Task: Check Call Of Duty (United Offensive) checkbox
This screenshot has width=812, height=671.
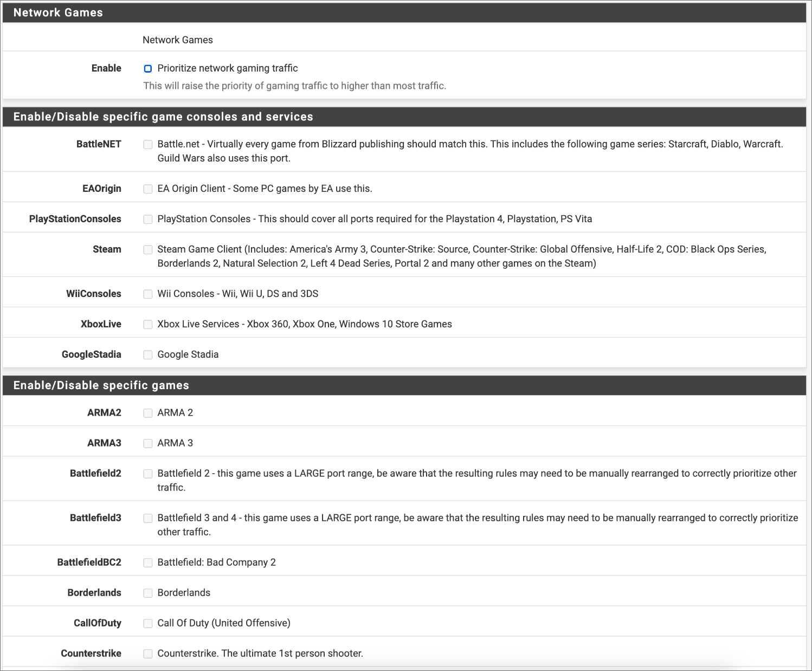Action: [x=148, y=623]
